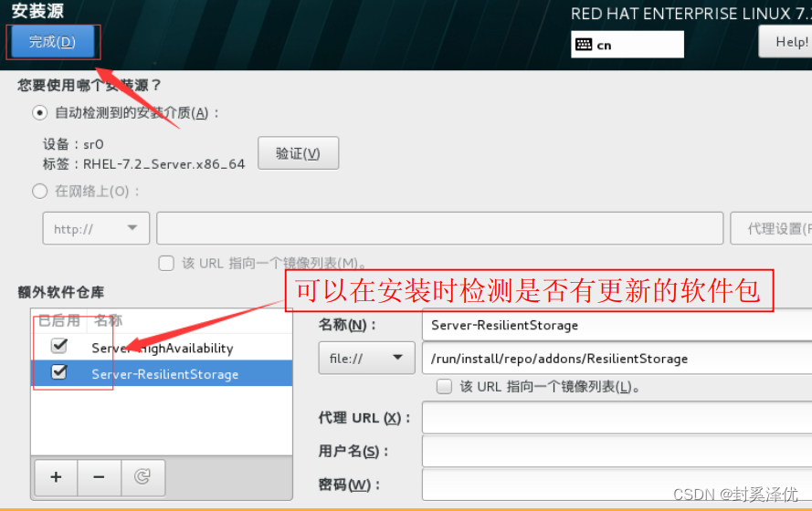Click the 完成(D) done button

coord(52,41)
